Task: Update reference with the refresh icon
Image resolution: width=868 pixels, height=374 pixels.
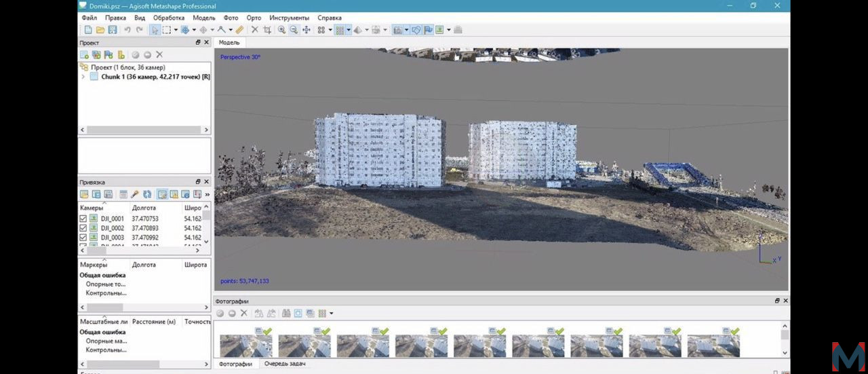Action: (146, 194)
